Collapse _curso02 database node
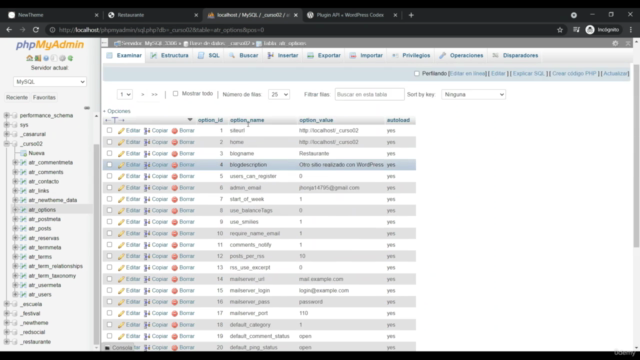Image resolution: width=640 pixels, height=360 pixels. tap(7, 144)
